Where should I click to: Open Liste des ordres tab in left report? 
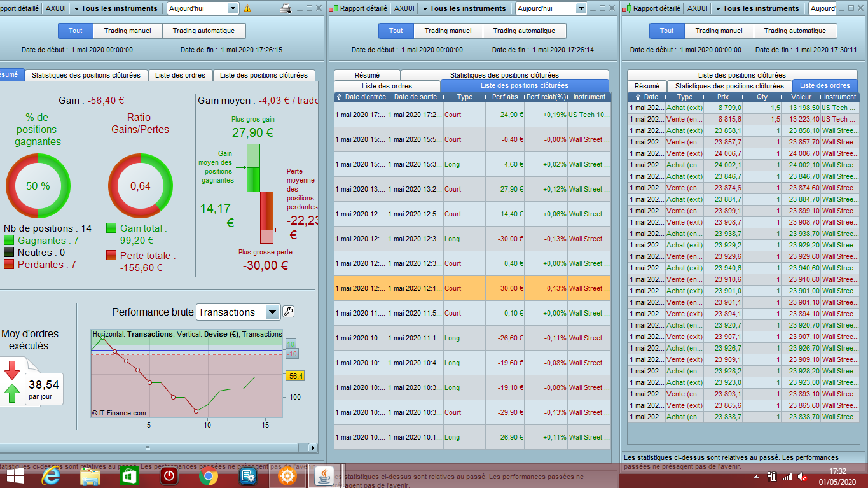[180, 75]
